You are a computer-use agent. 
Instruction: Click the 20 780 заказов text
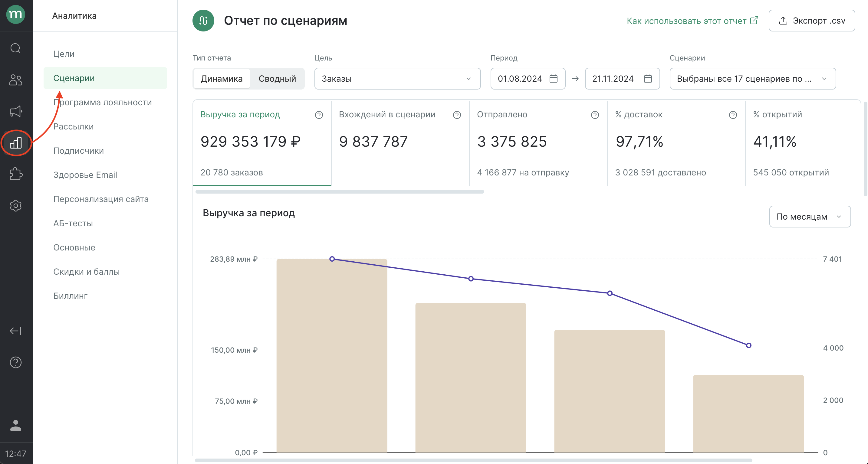pos(232,173)
